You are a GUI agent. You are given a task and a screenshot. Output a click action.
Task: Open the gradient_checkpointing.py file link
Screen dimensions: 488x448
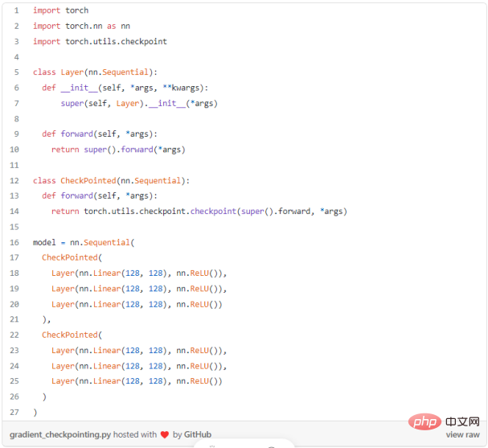[60, 434]
